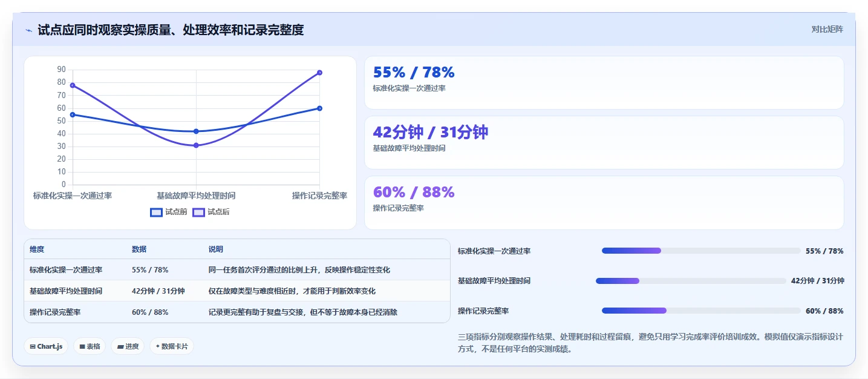Click the 标准化实操一次通过率 progress bar

click(x=701, y=251)
